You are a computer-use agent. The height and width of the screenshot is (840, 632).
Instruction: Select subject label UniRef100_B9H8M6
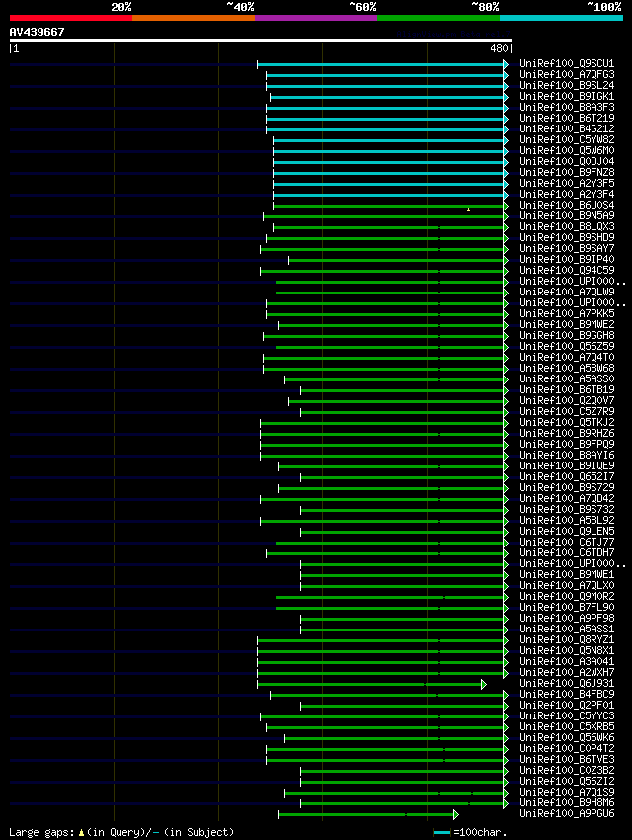(x=567, y=803)
